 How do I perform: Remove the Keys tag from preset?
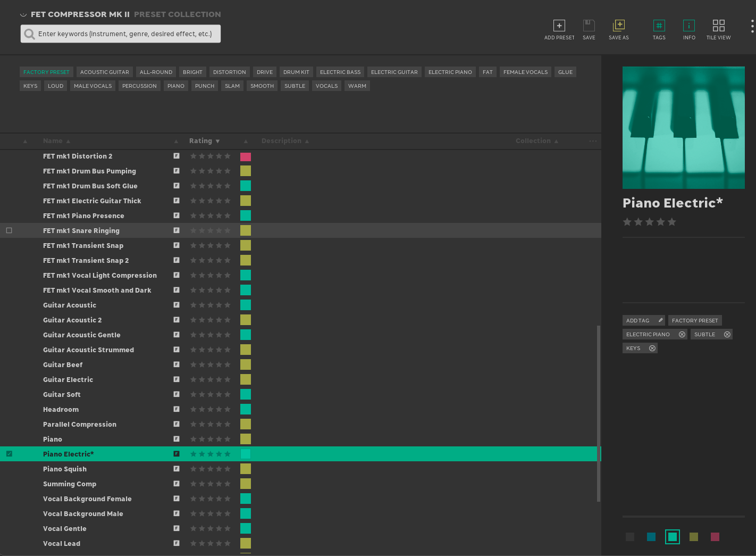pos(652,348)
